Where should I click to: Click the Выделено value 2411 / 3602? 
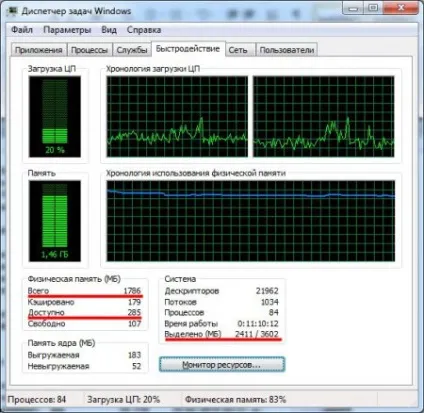(257, 334)
